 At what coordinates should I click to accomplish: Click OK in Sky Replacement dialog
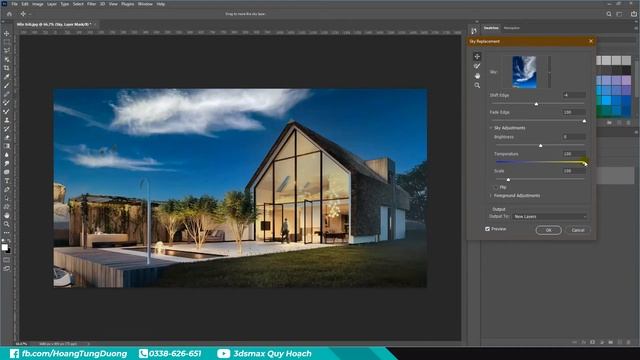pyautogui.click(x=549, y=230)
